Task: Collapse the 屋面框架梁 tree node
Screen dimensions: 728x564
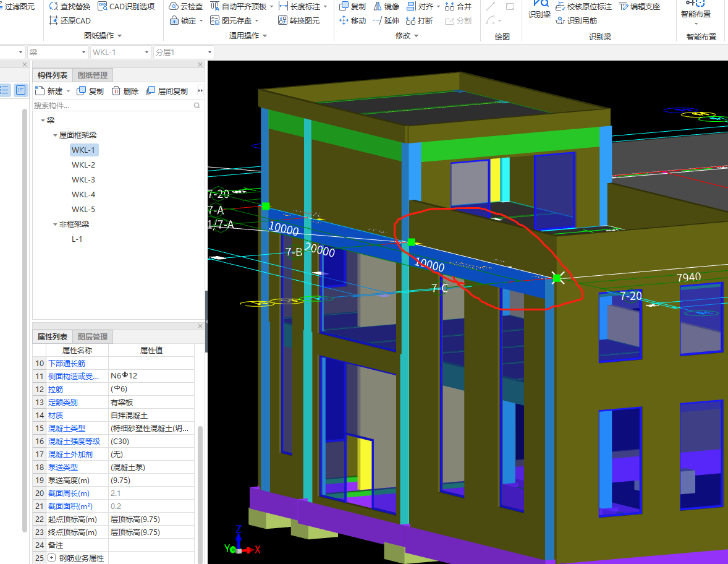Action: click(x=55, y=135)
